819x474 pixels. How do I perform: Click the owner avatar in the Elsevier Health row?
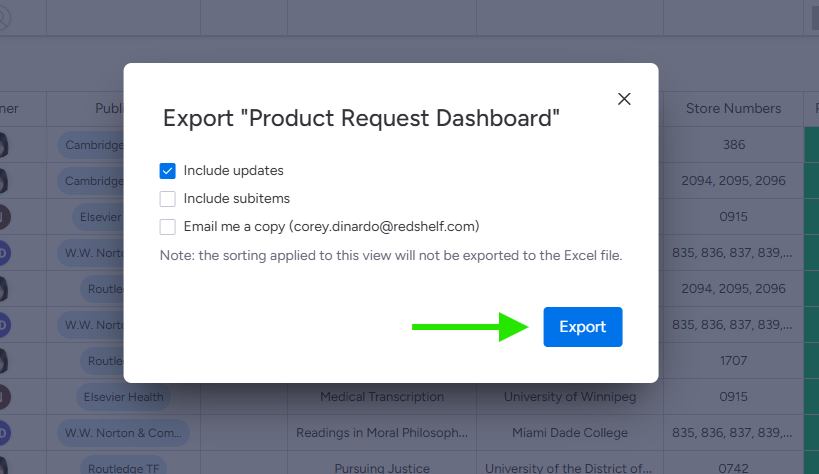pyautogui.click(x=4, y=397)
